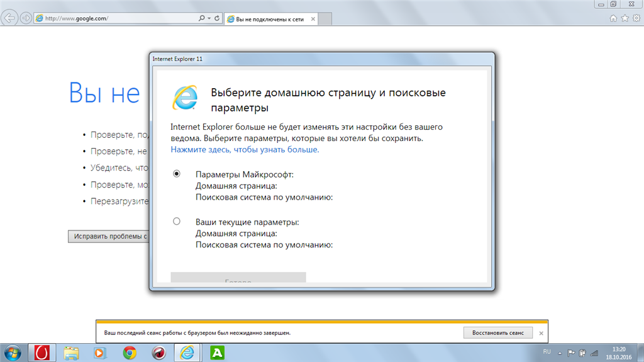This screenshot has width=644, height=362.
Task: Click the search magnifier in address bar
Action: tap(201, 18)
